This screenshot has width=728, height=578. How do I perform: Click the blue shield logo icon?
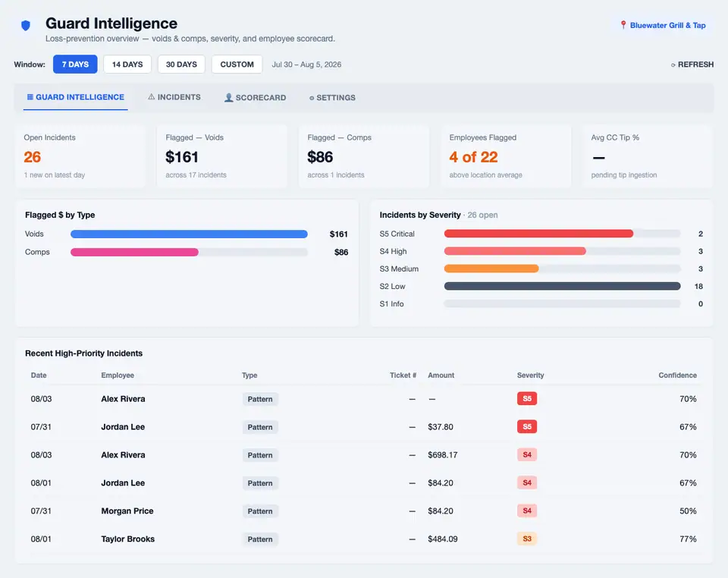(x=26, y=25)
